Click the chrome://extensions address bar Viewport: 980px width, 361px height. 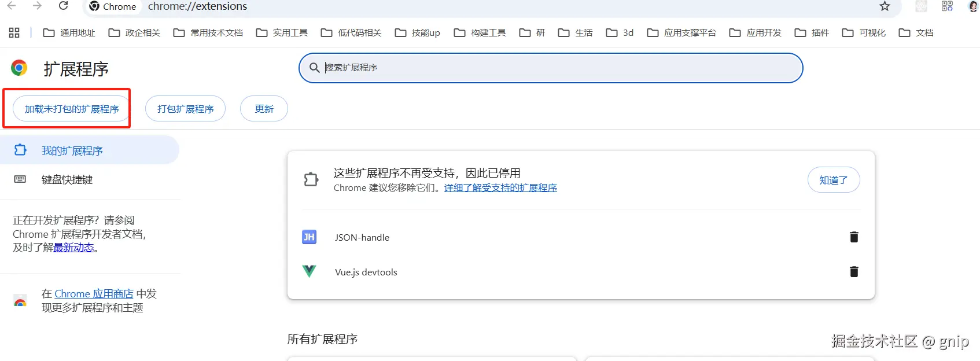pyautogui.click(x=492, y=7)
